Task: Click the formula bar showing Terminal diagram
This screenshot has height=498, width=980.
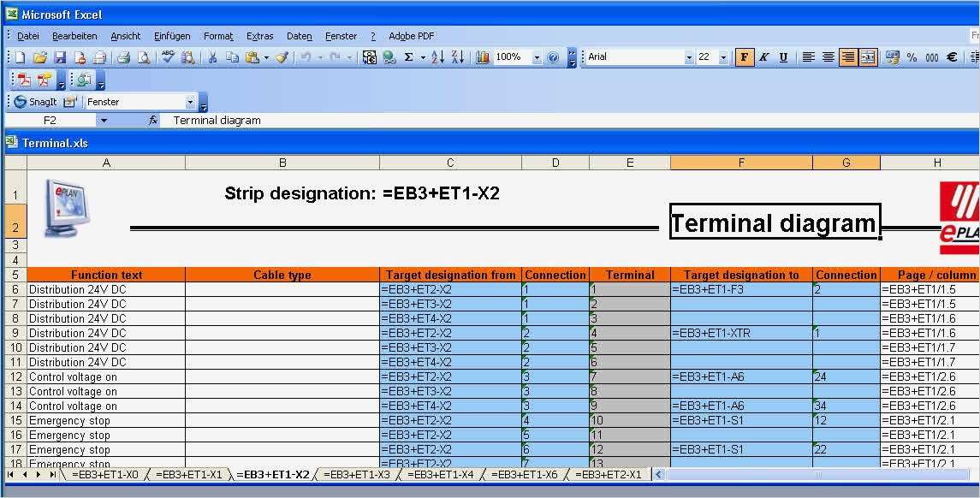Action: [569, 121]
